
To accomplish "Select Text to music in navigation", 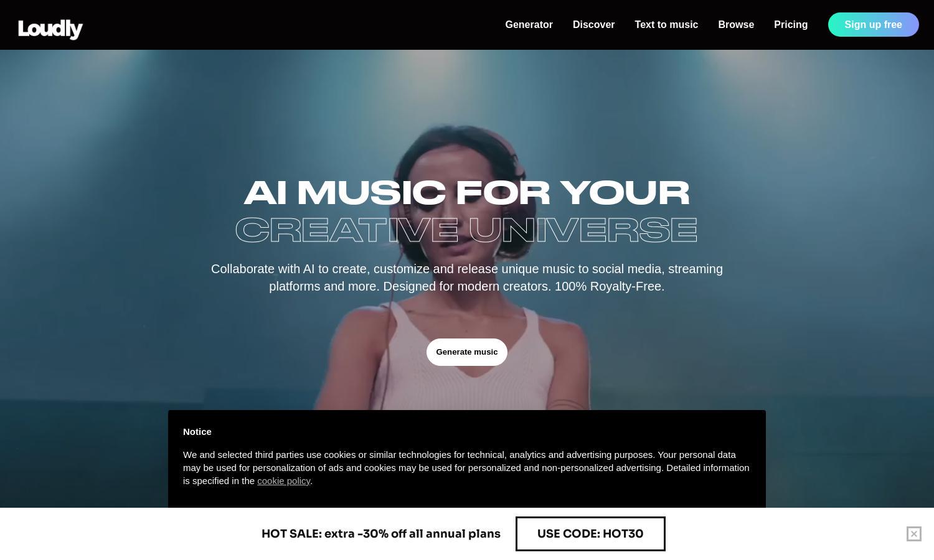I will tap(666, 25).
